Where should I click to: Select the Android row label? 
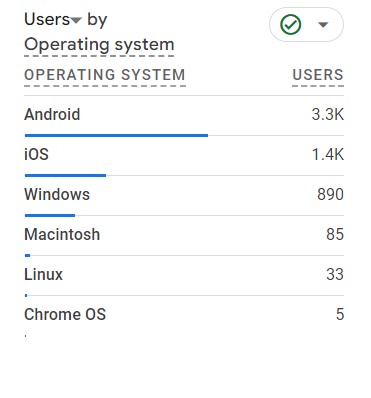pyautogui.click(x=52, y=114)
